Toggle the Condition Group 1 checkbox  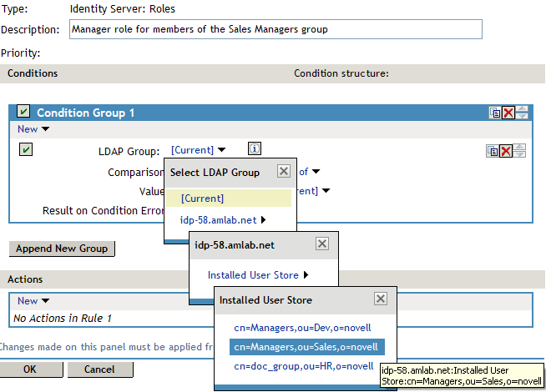23,113
